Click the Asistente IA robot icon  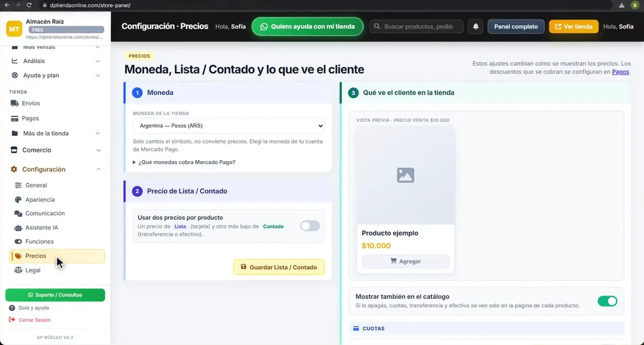(18, 228)
